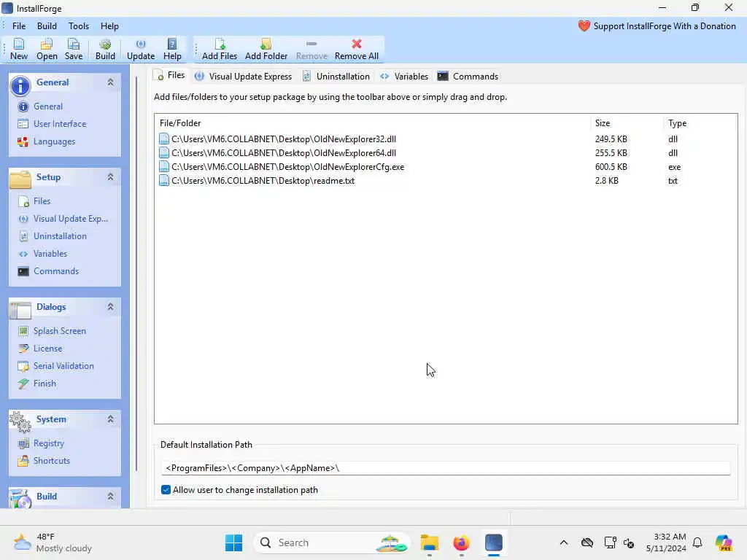Image resolution: width=747 pixels, height=560 pixels.
Task: Open License dialog settings
Action: point(47,349)
